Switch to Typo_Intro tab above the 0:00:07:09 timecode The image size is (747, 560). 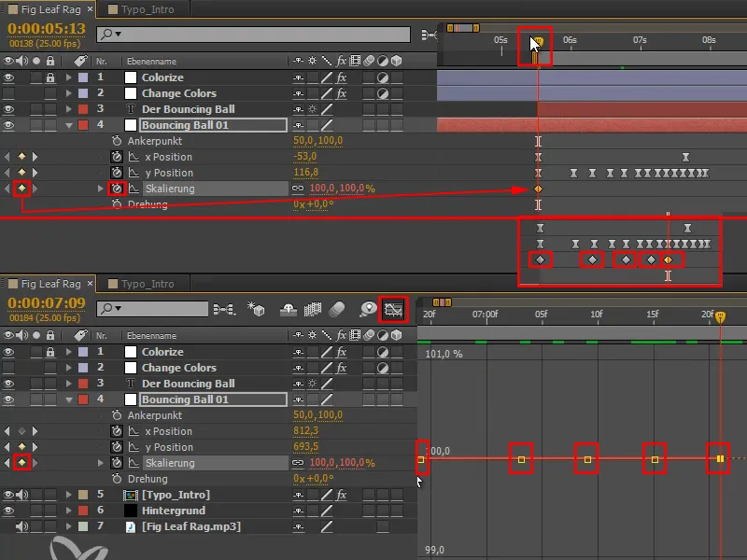click(x=141, y=284)
